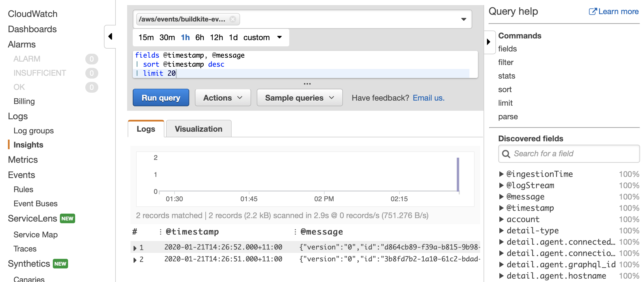This screenshot has width=644, height=282.
Task: Open the Sample queries dropdown
Action: (299, 97)
